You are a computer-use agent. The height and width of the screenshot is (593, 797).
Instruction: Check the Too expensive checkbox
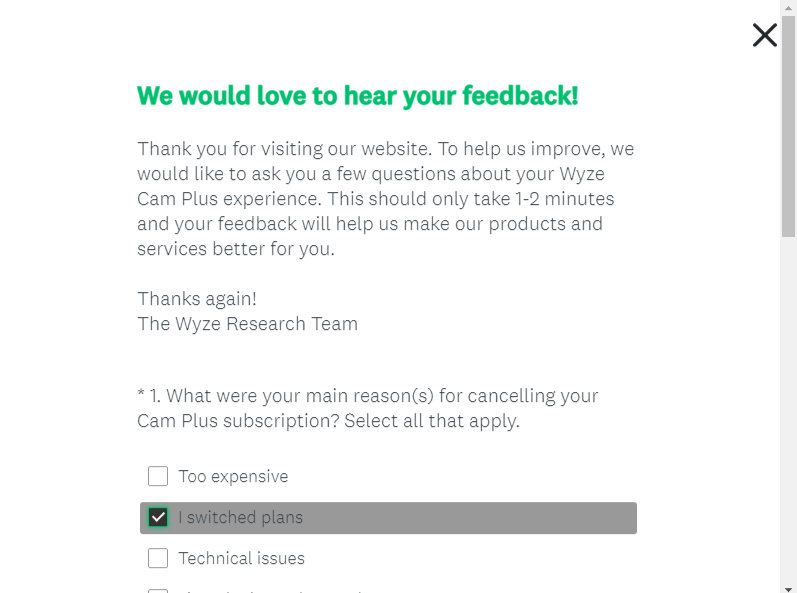point(158,476)
